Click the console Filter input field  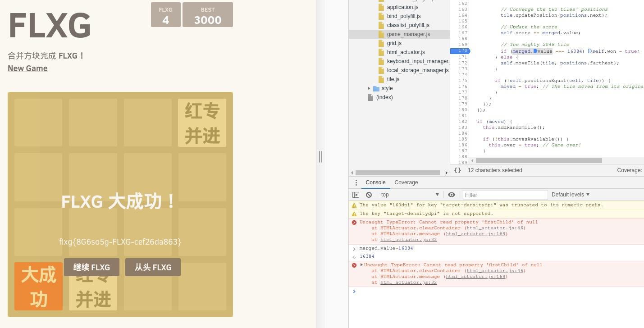[x=505, y=195]
